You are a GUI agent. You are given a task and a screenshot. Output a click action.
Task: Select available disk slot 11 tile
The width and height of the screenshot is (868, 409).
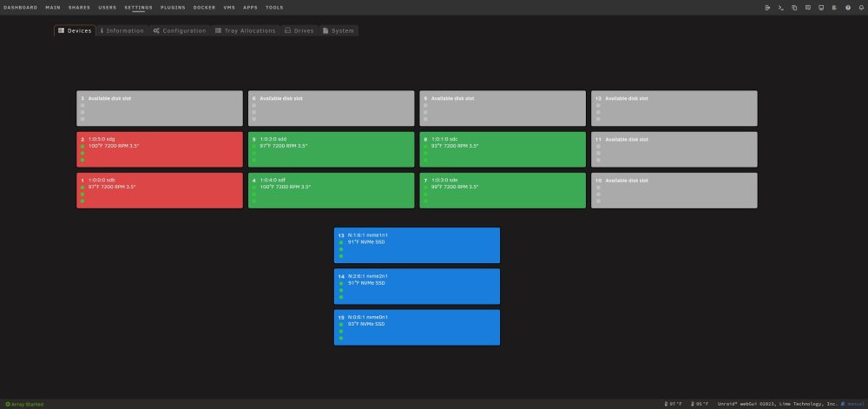pyautogui.click(x=674, y=149)
